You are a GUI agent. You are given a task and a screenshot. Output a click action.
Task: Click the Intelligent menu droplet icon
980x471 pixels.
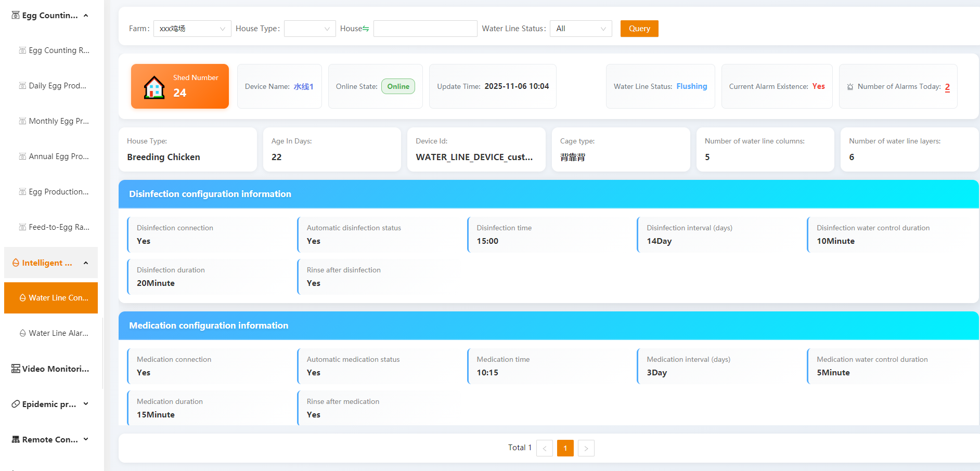[16, 263]
